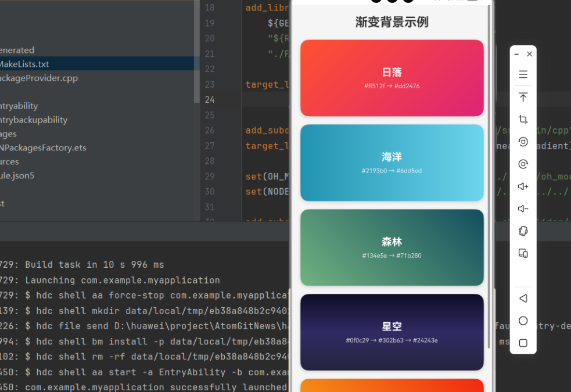Click the rotate-right icon in emulator toolbar
The height and width of the screenshot is (392, 571).
(x=523, y=164)
